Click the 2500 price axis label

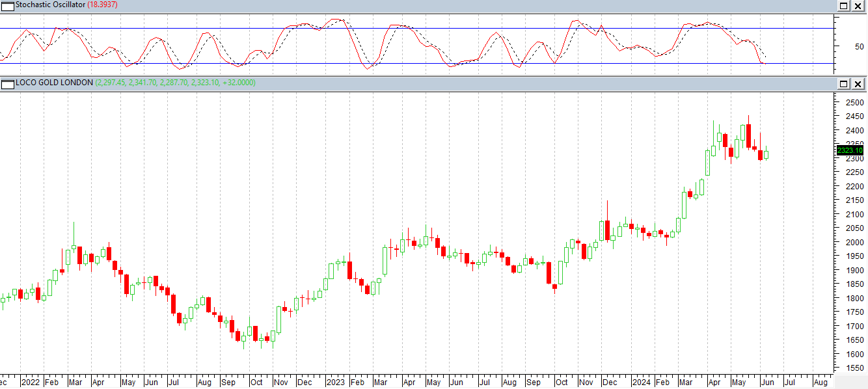[x=854, y=103]
